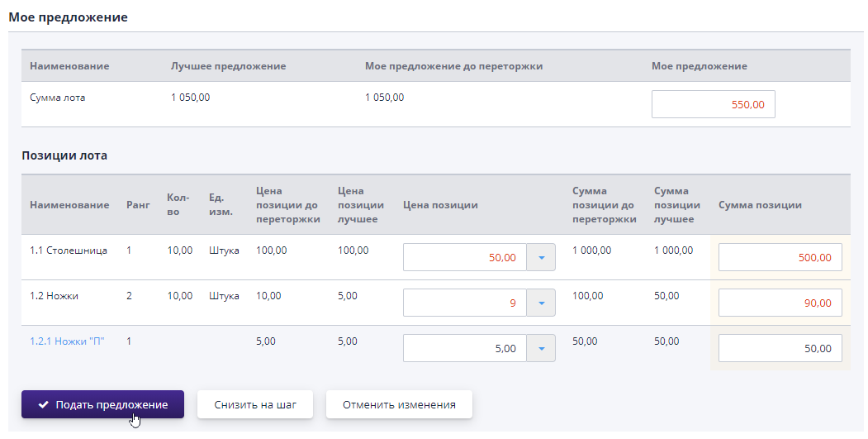
Task: Click the Ножки sum field showing 90,00
Action: (780, 303)
